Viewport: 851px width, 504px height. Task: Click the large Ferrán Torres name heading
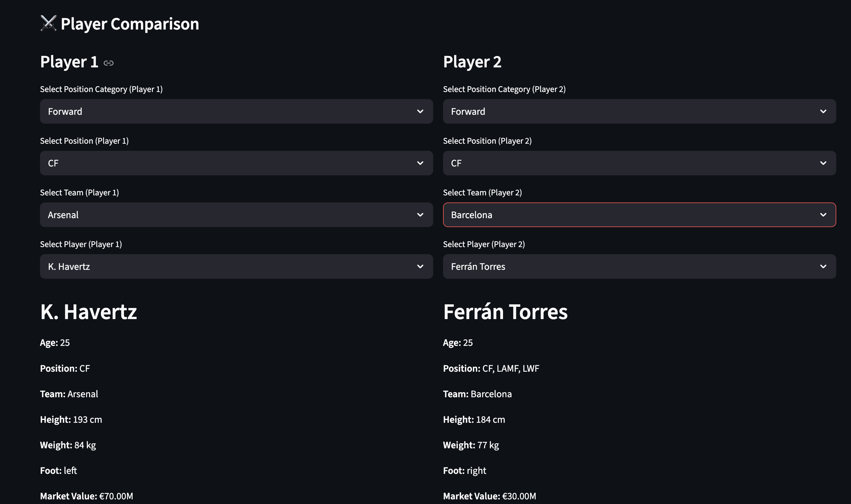click(505, 312)
